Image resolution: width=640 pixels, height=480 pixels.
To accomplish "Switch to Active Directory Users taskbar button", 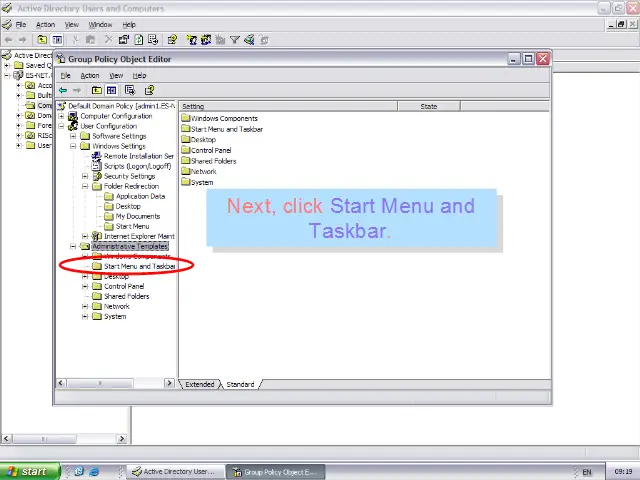I will pyautogui.click(x=176, y=472).
